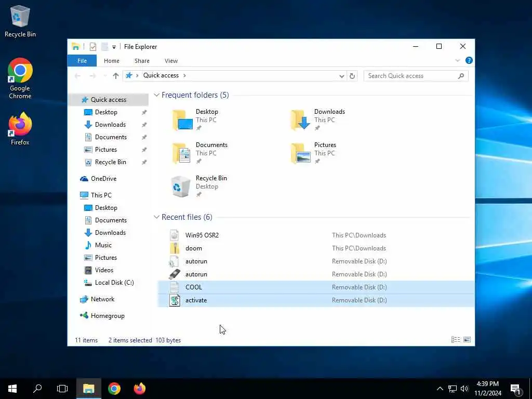Viewport: 532px width, 399px height.
Task: Select Win95 OSR2 recent file
Action: coord(316,235)
